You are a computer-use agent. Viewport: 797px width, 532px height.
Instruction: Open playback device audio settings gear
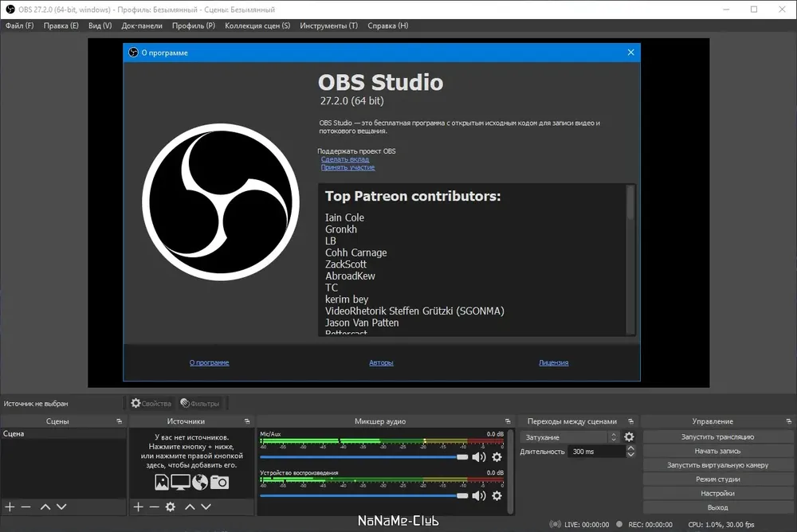point(497,495)
